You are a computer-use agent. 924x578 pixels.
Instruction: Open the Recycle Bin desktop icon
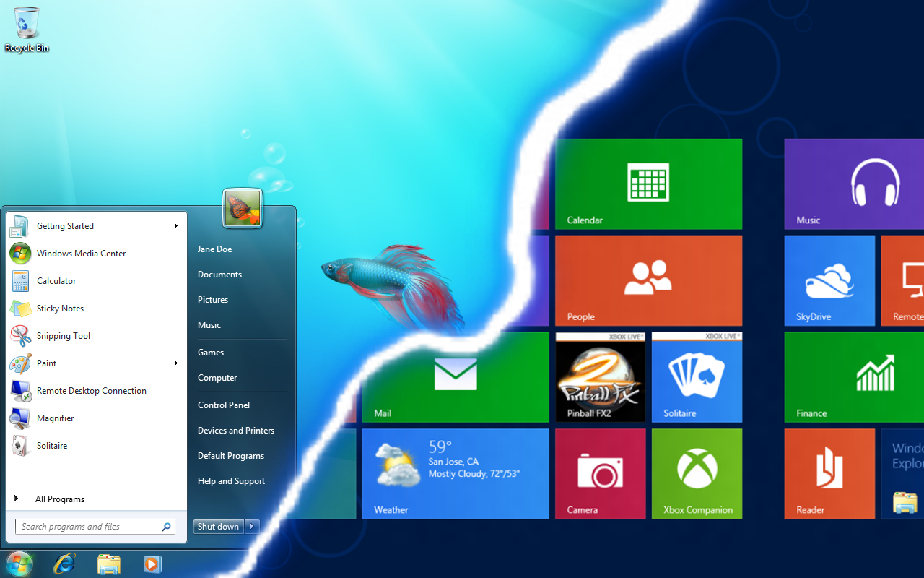click(x=27, y=30)
